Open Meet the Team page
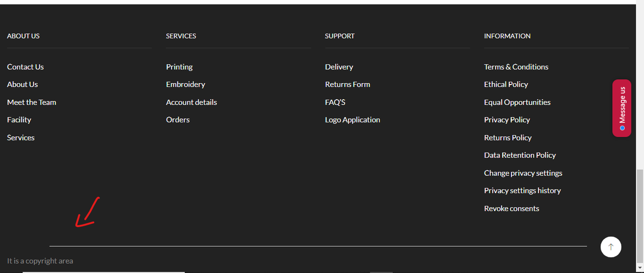Image resolution: width=644 pixels, height=273 pixels. (32, 102)
